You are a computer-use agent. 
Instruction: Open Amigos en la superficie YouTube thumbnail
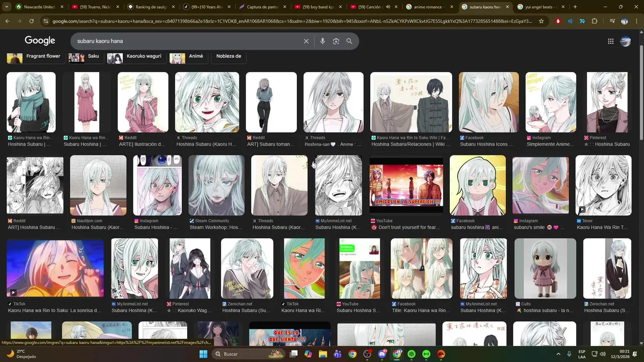(407, 185)
